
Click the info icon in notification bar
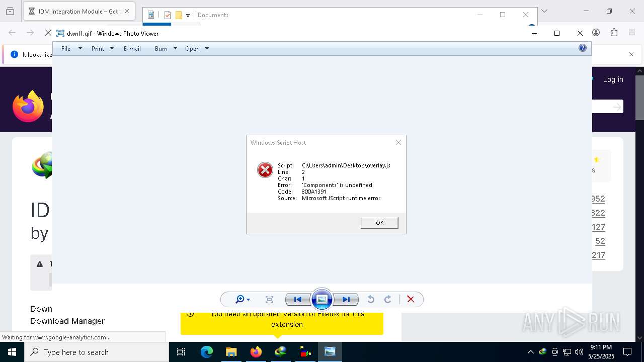14,54
